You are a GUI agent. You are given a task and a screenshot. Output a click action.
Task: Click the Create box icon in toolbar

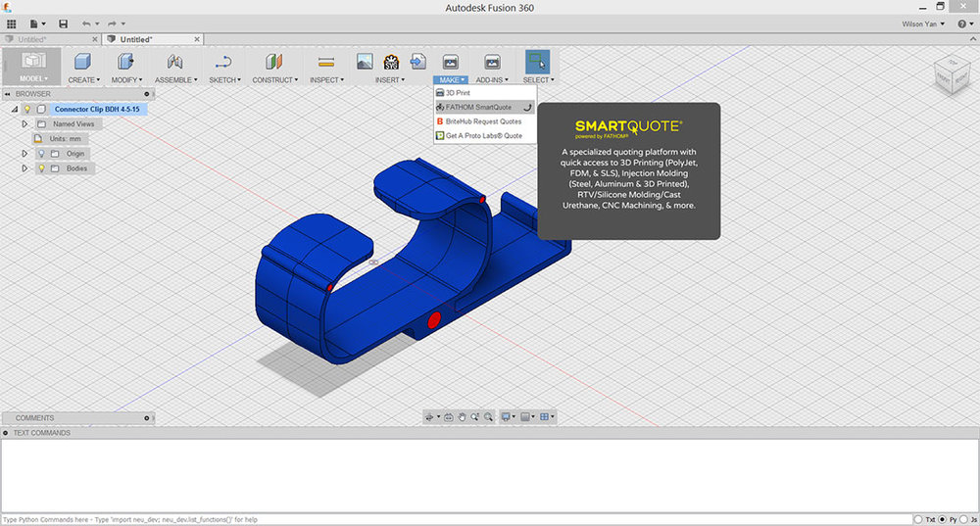click(82, 62)
